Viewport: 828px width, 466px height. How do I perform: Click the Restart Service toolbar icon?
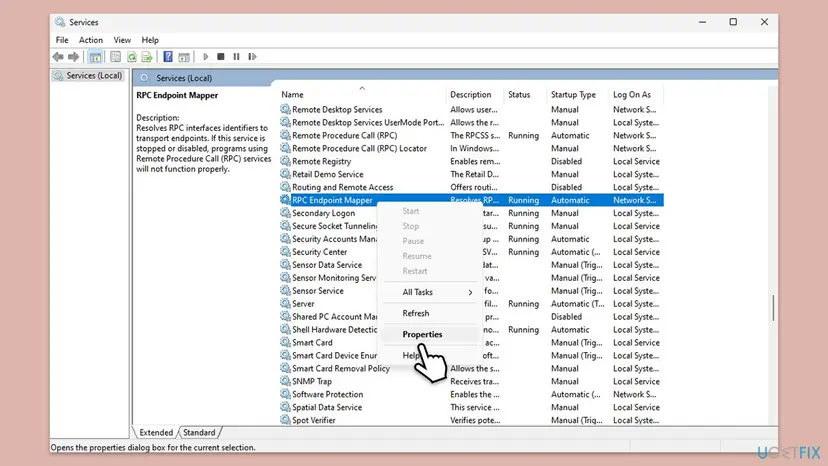[252, 57]
